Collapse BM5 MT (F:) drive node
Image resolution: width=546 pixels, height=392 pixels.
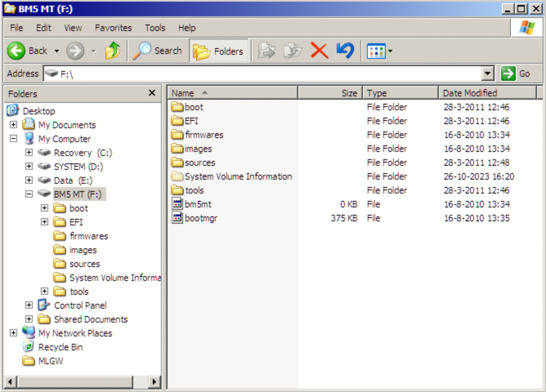point(29,194)
